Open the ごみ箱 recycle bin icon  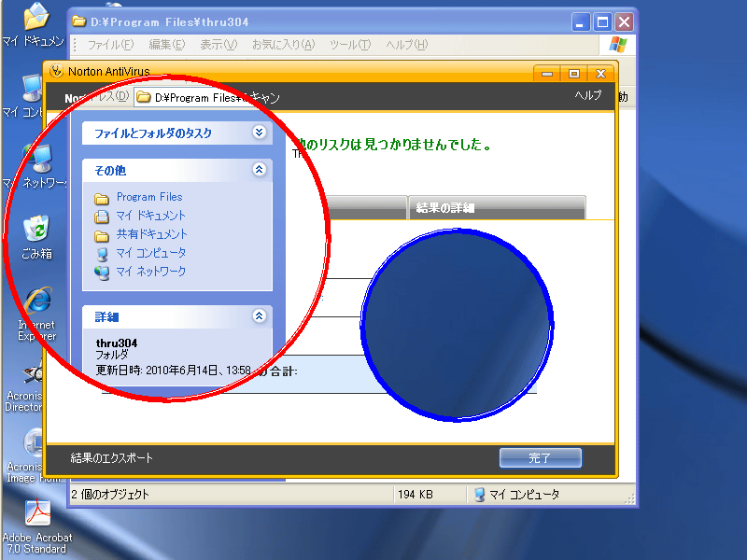pos(36,237)
